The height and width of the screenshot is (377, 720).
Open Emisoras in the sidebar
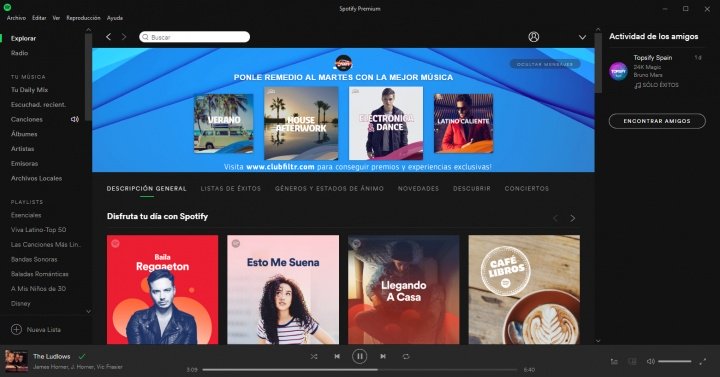coord(24,163)
